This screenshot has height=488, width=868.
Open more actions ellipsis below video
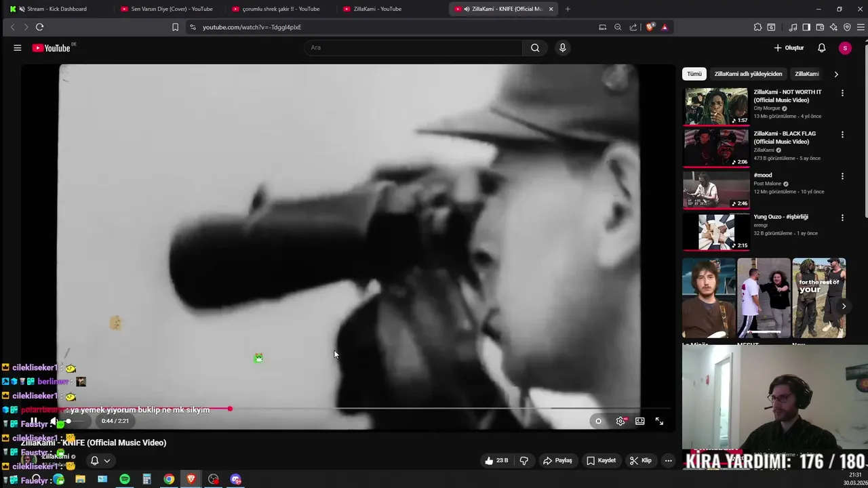coord(668,460)
